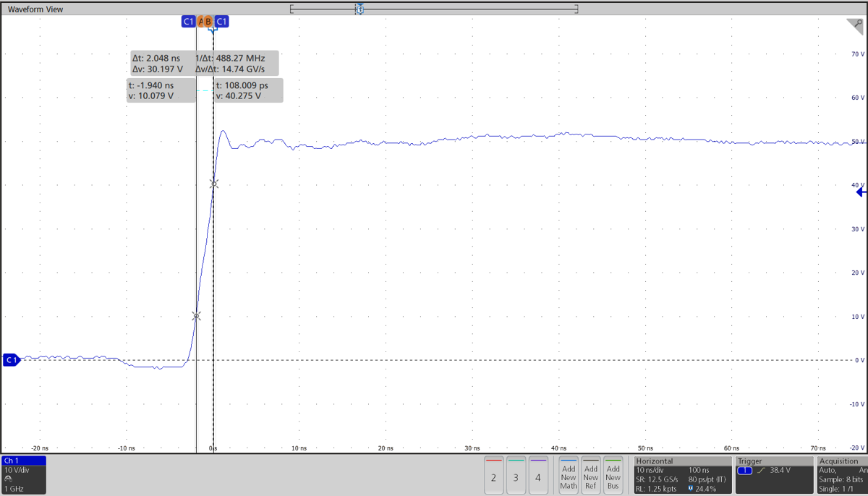The height and width of the screenshot is (496, 868).
Task: Select cursor A handle
Action: 201,22
